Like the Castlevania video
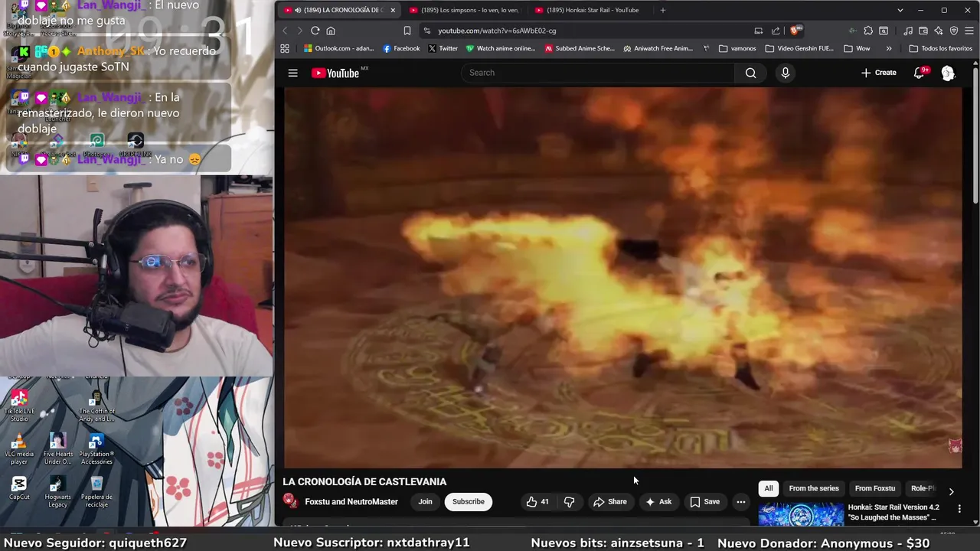980x551 pixels. [x=537, y=502]
